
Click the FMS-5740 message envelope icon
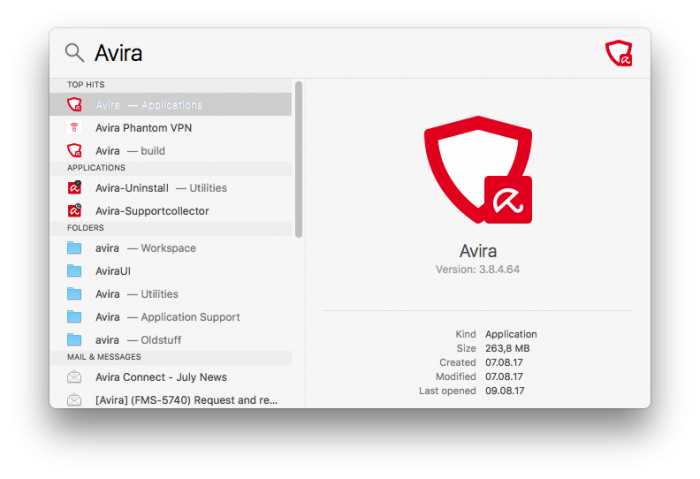(75, 400)
